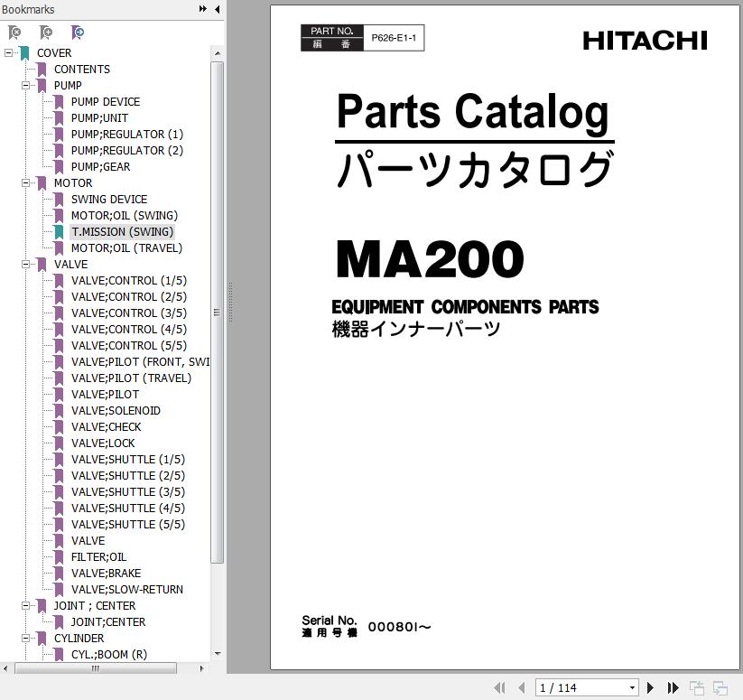The width and height of the screenshot is (743, 700).
Task: Open the JOINT;CENTER child bookmark
Action: click(x=108, y=622)
